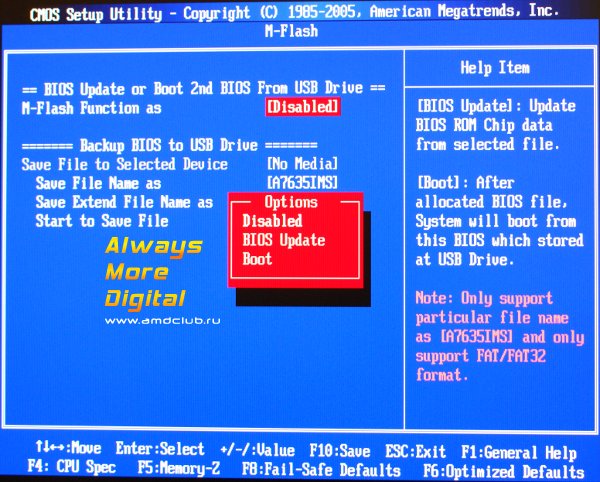Click F10:Save in the bottom bar

point(338,451)
